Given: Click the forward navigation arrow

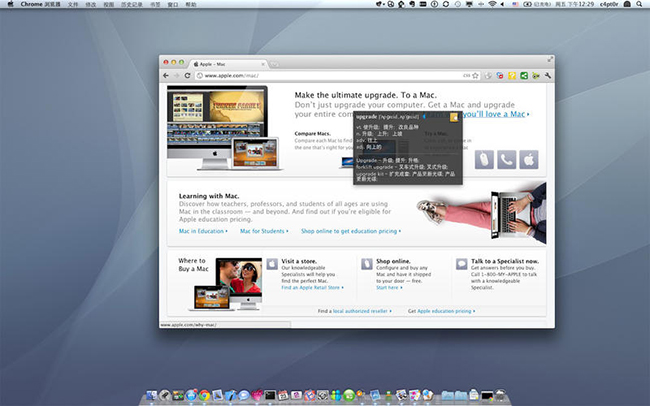Looking at the screenshot, I should point(177,75).
